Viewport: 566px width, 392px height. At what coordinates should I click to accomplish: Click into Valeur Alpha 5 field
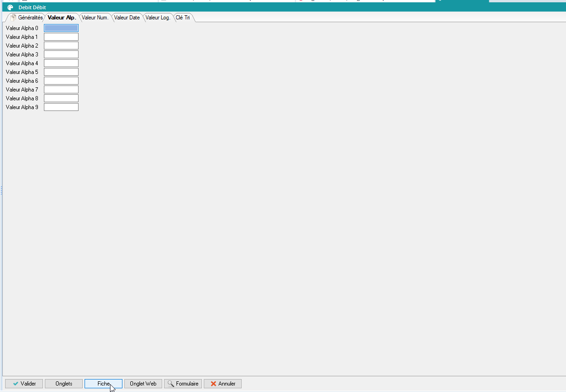pyautogui.click(x=61, y=72)
